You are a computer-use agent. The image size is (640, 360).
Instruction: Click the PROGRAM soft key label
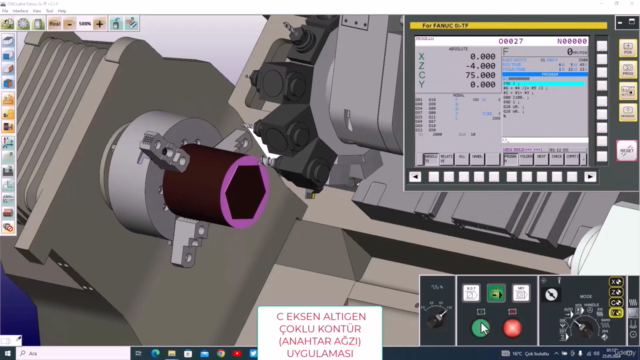(x=510, y=159)
